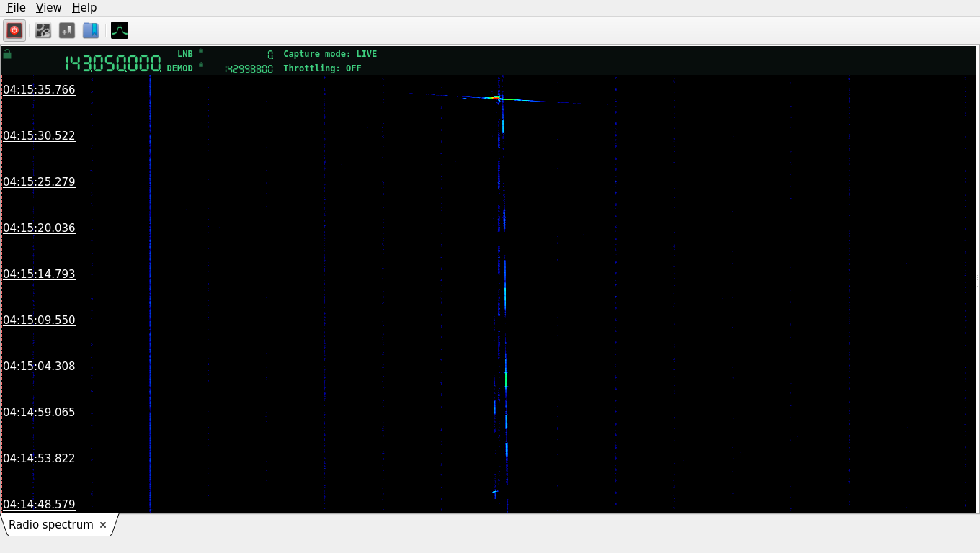This screenshot has width=980, height=553.
Task: Click the 04:14:53.822 timestamp
Action: click(39, 459)
